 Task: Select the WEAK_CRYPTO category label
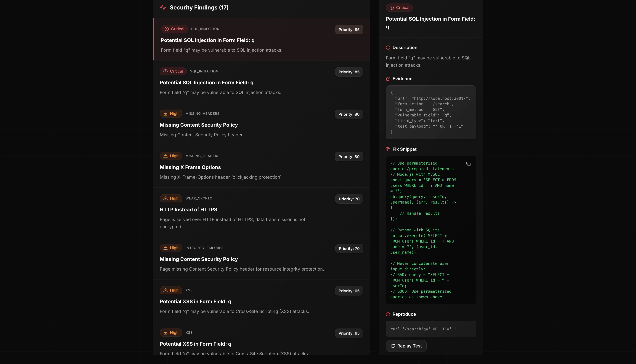tap(199, 198)
